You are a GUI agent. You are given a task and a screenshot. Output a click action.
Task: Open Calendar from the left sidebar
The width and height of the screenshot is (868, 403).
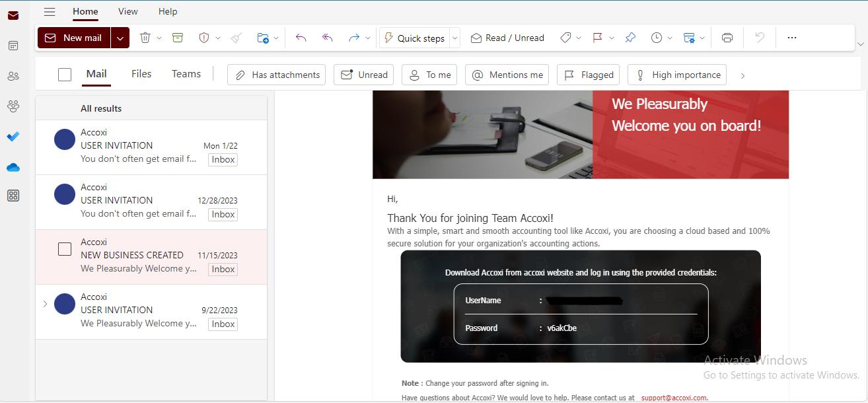13,46
